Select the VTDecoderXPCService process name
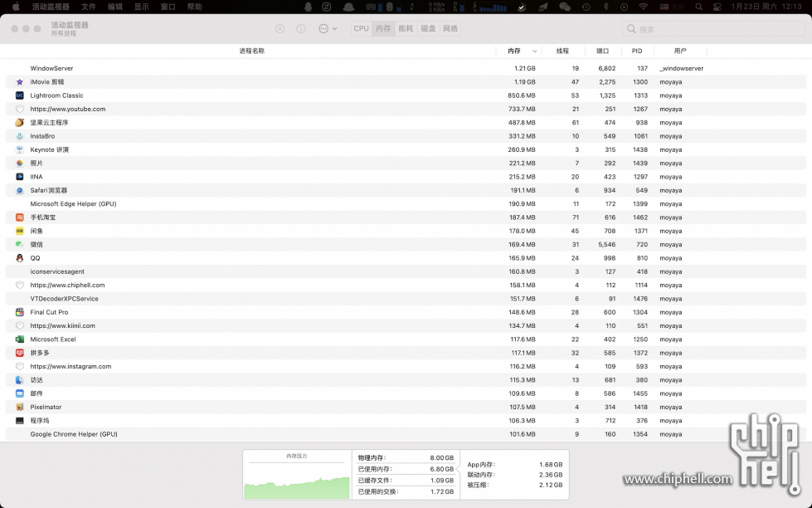Screen dimensions: 812x508 click(x=64, y=299)
